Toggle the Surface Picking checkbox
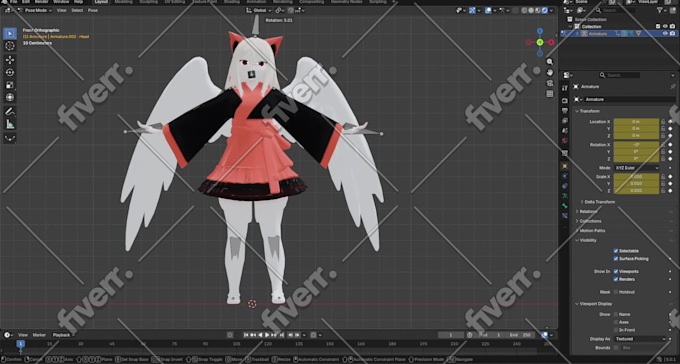 (616, 259)
